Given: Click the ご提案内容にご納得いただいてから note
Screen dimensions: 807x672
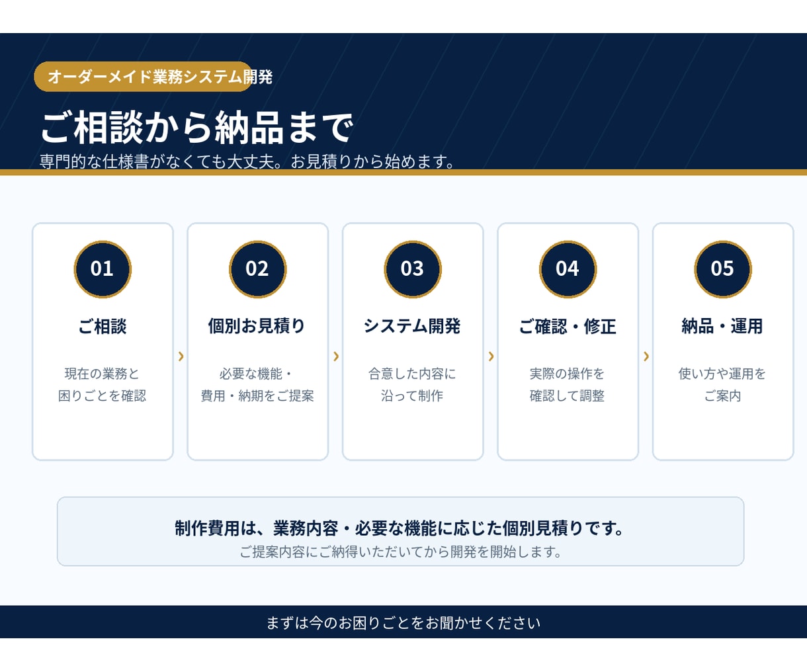Looking at the screenshot, I should (x=400, y=552).
